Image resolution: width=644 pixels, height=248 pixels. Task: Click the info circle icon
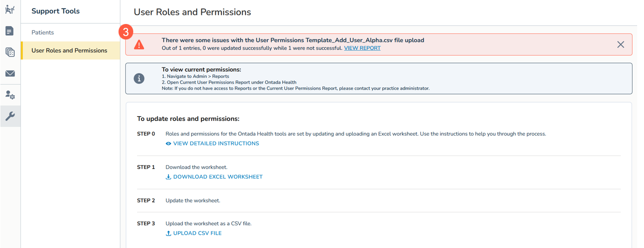(139, 79)
